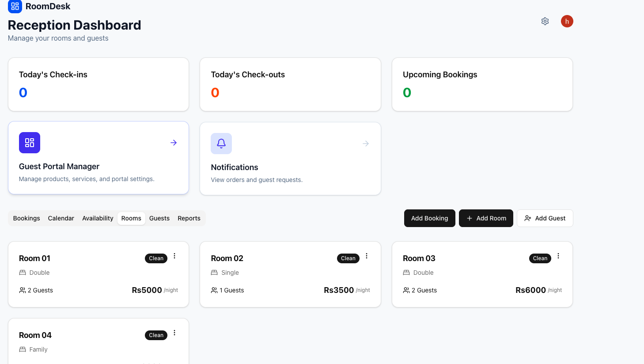Screen dimensions: 644x364
Task: Switch to the Bookings tab
Action: coord(27,218)
